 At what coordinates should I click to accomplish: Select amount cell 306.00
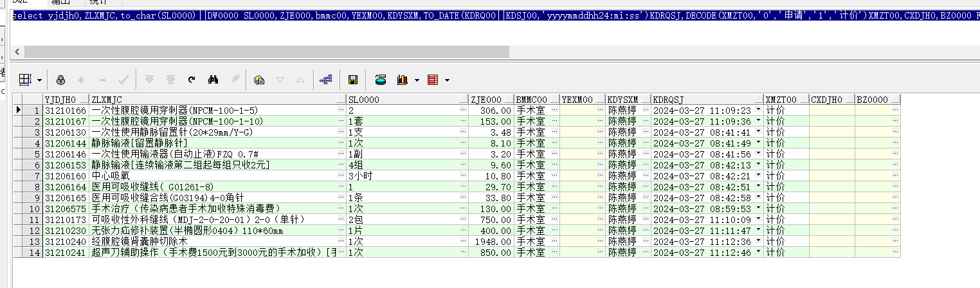click(x=491, y=111)
